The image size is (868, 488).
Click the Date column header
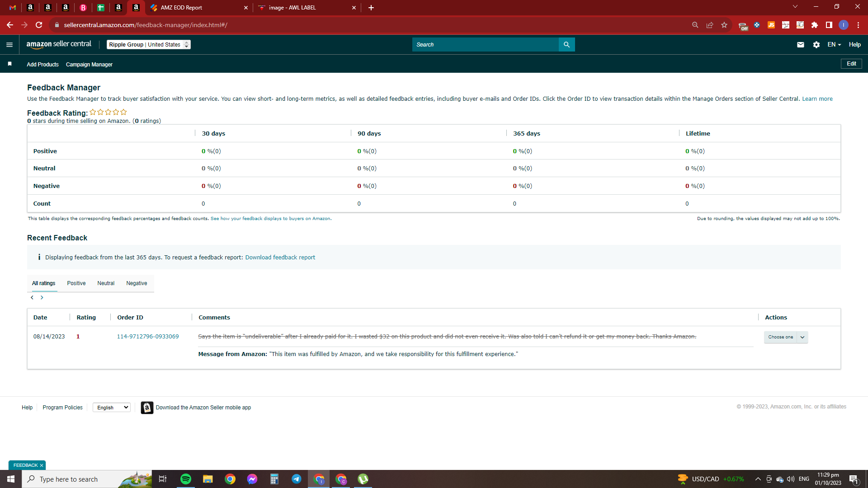(40, 318)
